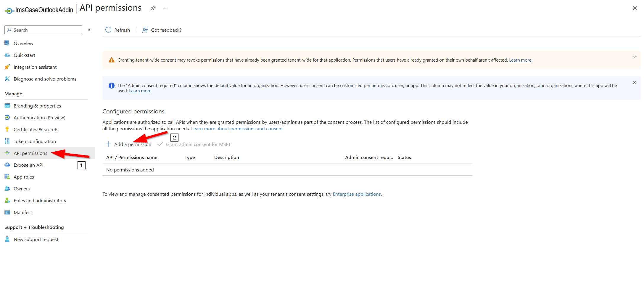Select API permissions menu item

click(30, 153)
